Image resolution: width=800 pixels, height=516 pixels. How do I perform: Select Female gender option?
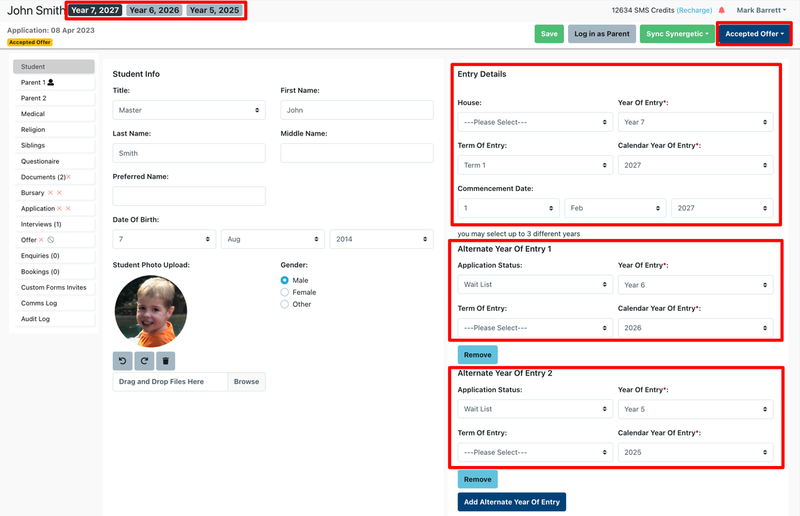point(285,293)
